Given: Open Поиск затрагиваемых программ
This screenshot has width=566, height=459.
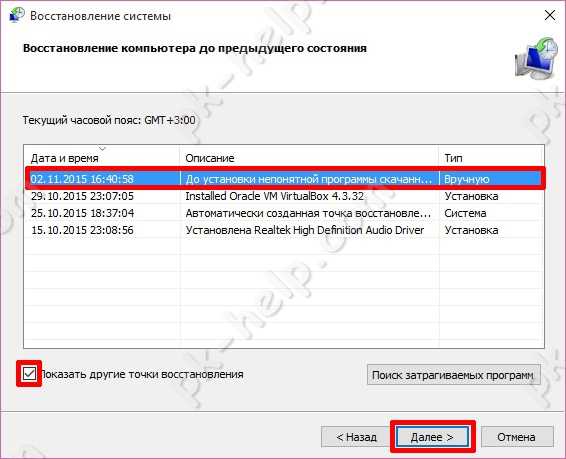Looking at the screenshot, I should tap(453, 375).
